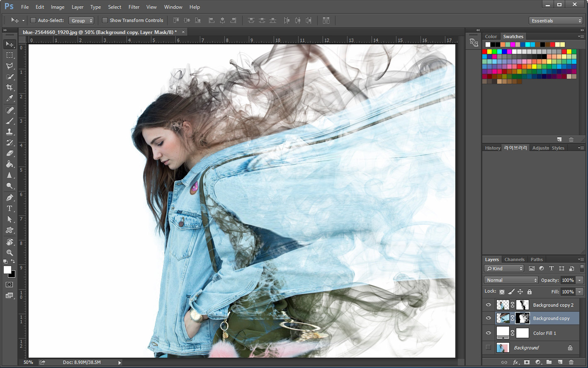
Task: Click the Opacity value field
Action: (568, 280)
